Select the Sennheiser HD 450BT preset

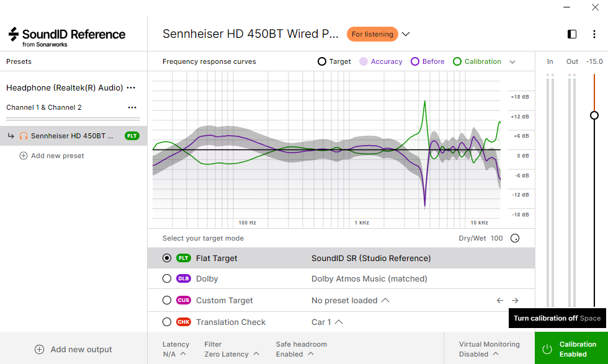click(x=73, y=136)
